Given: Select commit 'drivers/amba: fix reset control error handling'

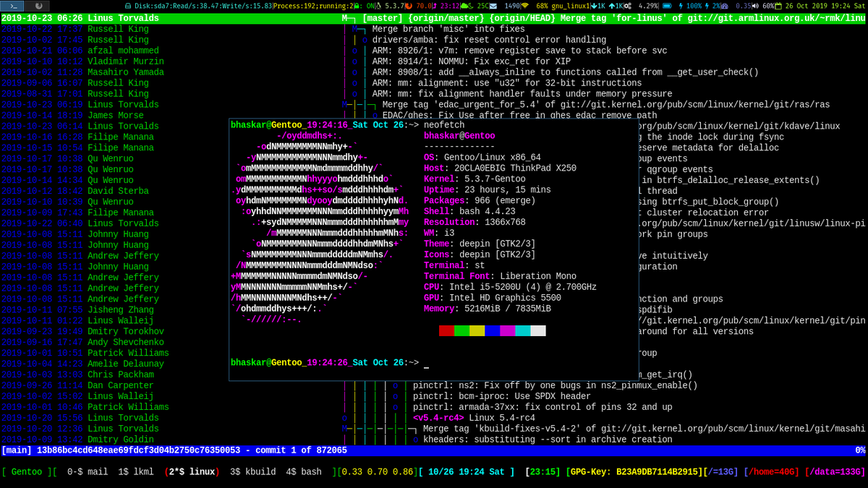Looking at the screenshot, I should coord(489,40).
